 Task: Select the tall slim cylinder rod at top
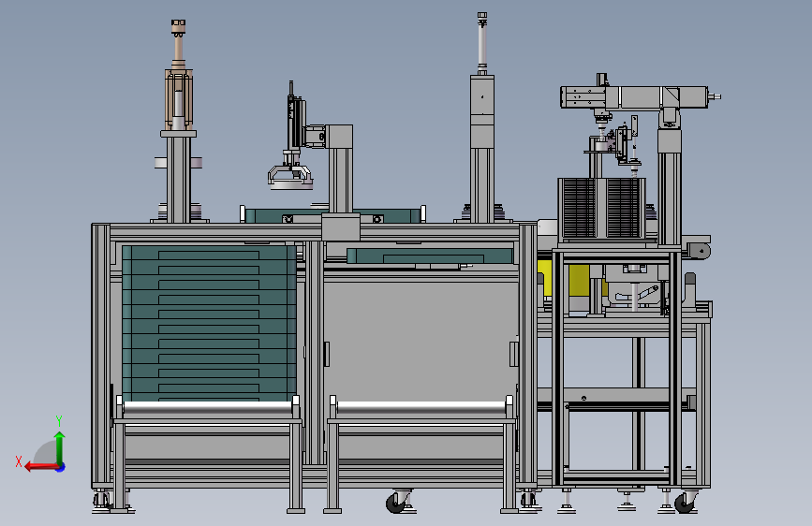tap(482, 42)
